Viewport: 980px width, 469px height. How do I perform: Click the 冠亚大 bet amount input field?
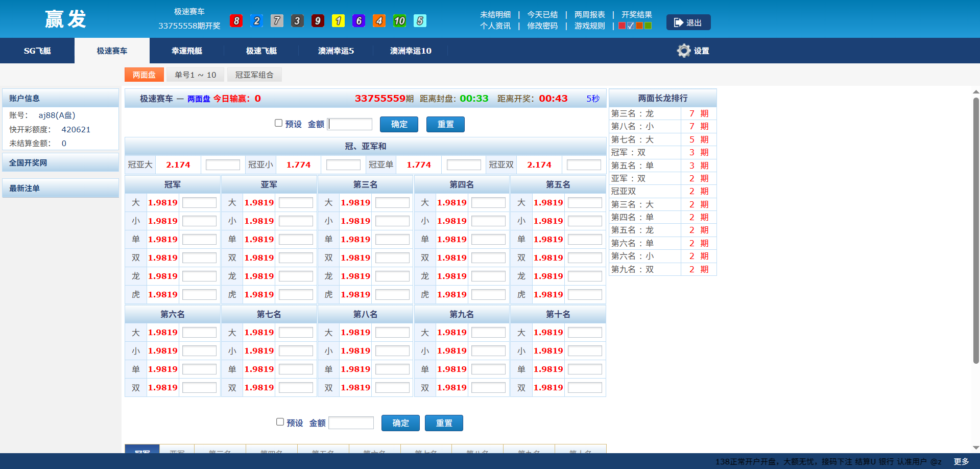tap(223, 165)
